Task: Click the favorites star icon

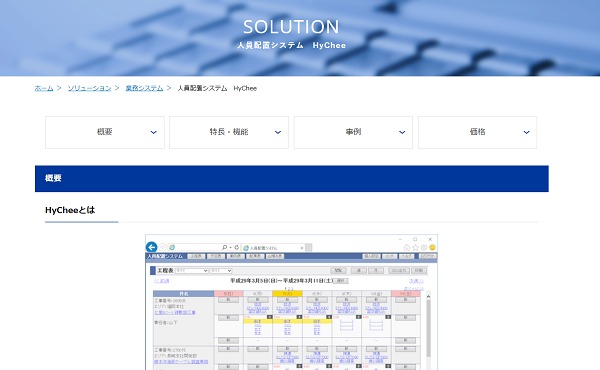Action: click(416, 248)
